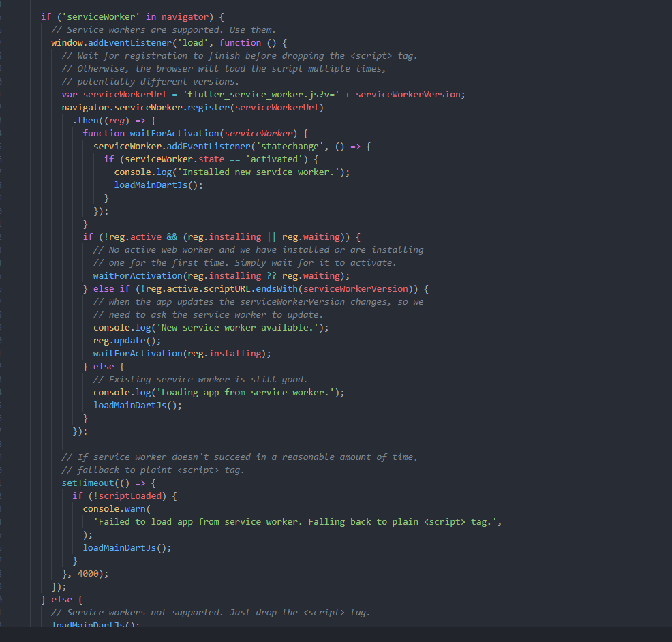672x642 pixels.
Task: Click the 4000 timeout value
Action: point(87,573)
